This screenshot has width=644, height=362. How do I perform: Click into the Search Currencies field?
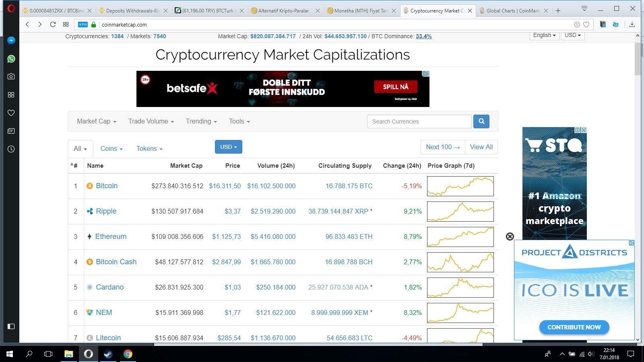click(419, 121)
